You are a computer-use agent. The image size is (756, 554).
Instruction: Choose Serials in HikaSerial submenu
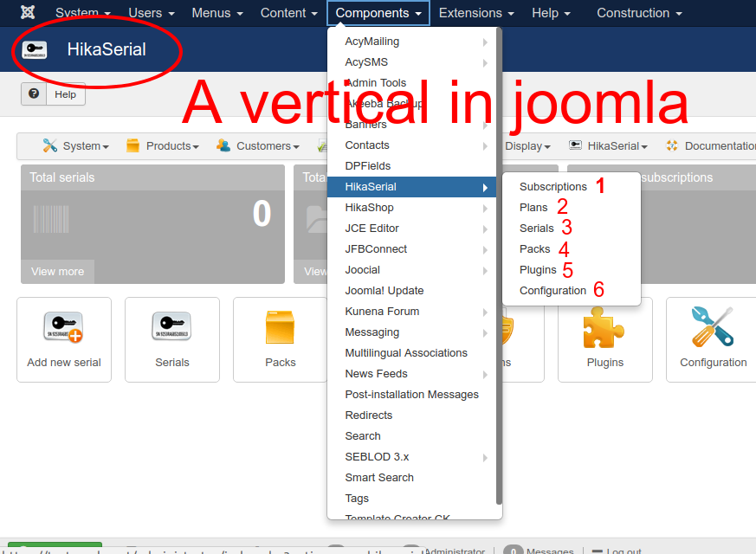[x=536, y=228]
